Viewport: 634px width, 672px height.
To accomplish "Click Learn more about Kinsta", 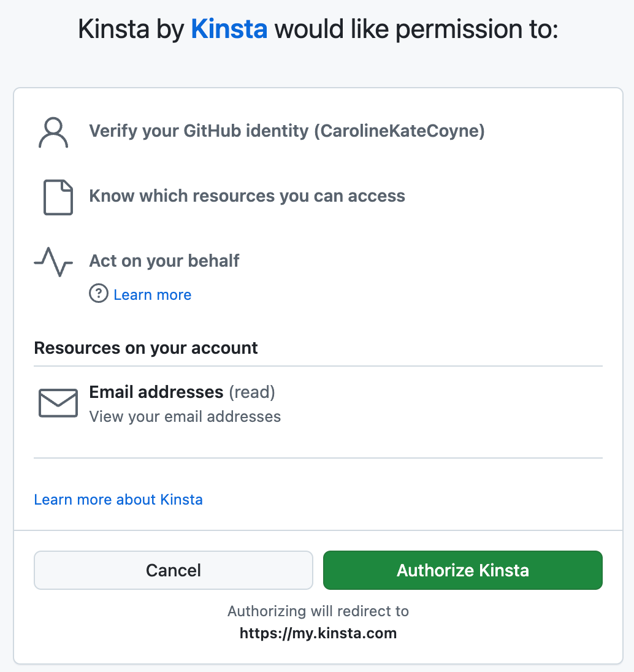I will point(118,499).
